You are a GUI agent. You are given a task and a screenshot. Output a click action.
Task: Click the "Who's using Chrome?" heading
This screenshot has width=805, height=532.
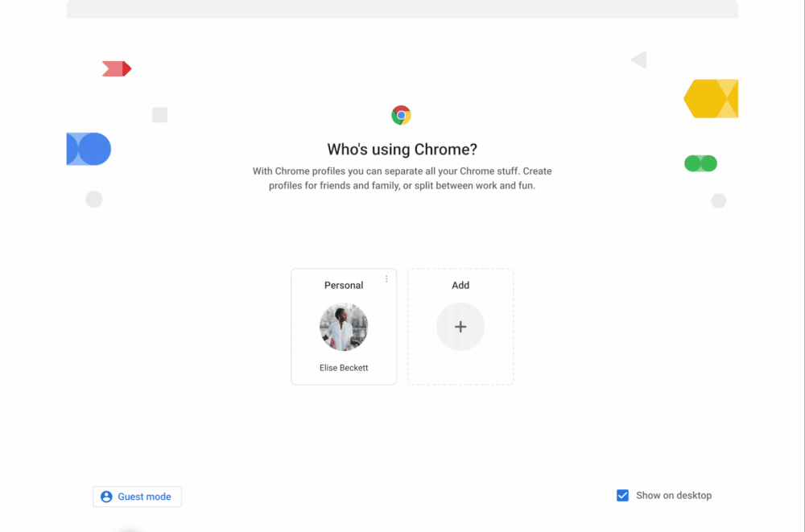402,149
